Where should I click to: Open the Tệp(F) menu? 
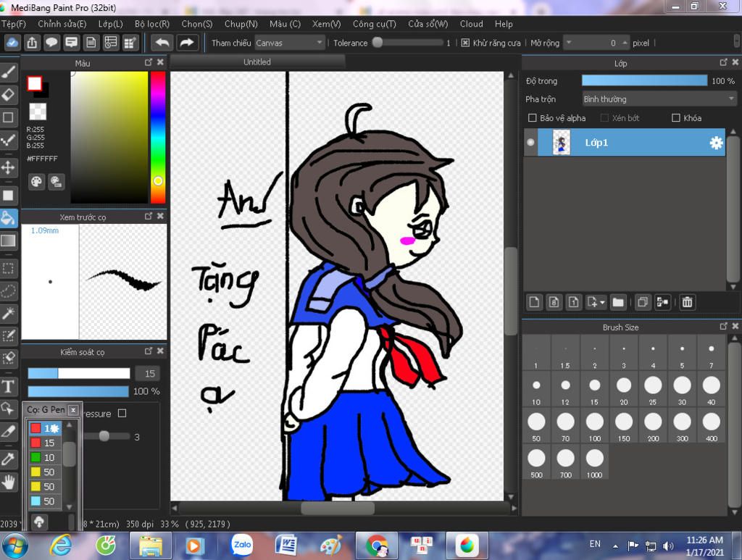tap(13, 24)
